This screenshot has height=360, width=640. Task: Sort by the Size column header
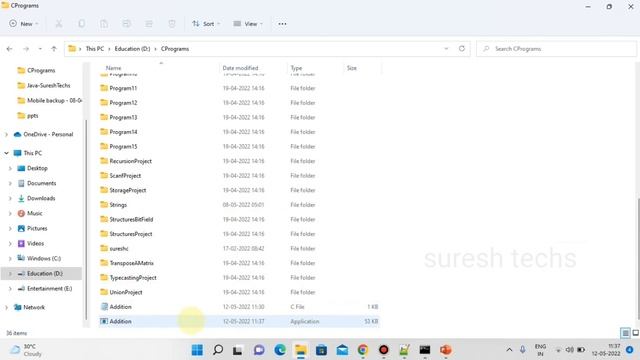pyautogui.click(x=352, y=68)
